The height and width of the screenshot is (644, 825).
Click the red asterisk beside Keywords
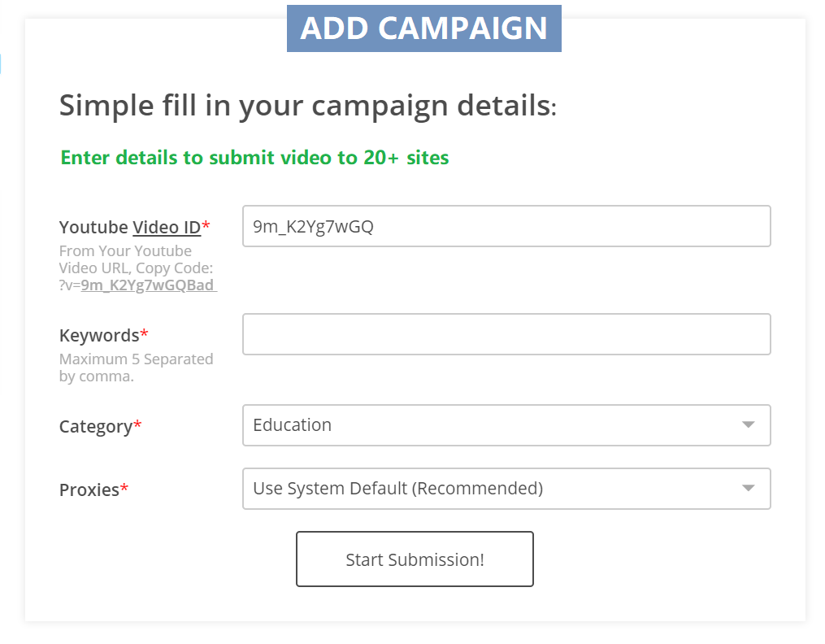(145, 334)
